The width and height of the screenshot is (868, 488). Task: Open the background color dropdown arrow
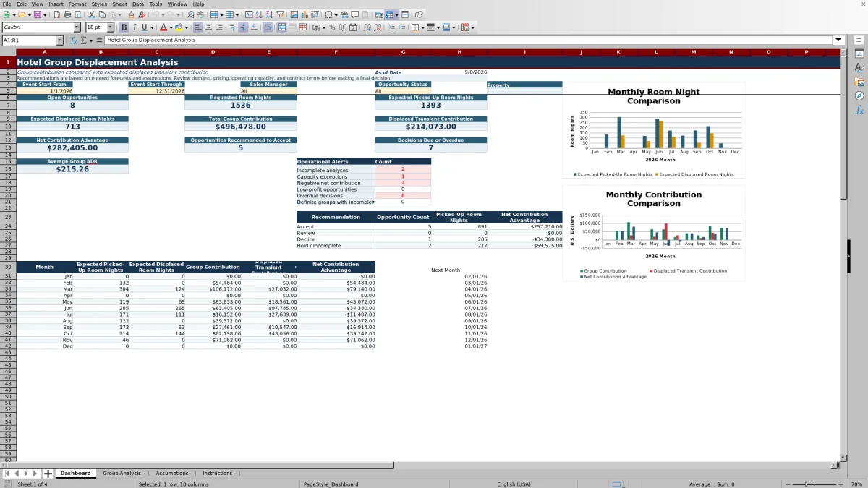pyautogui.click(x=187, y=27)
